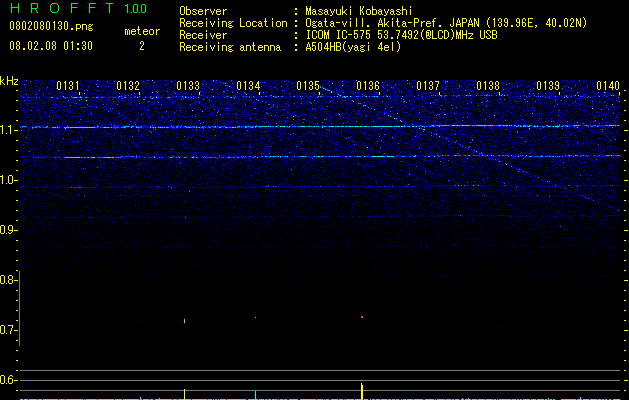629x400 pixels.
Task: Click the 0137 time marker
Action: 428,85
